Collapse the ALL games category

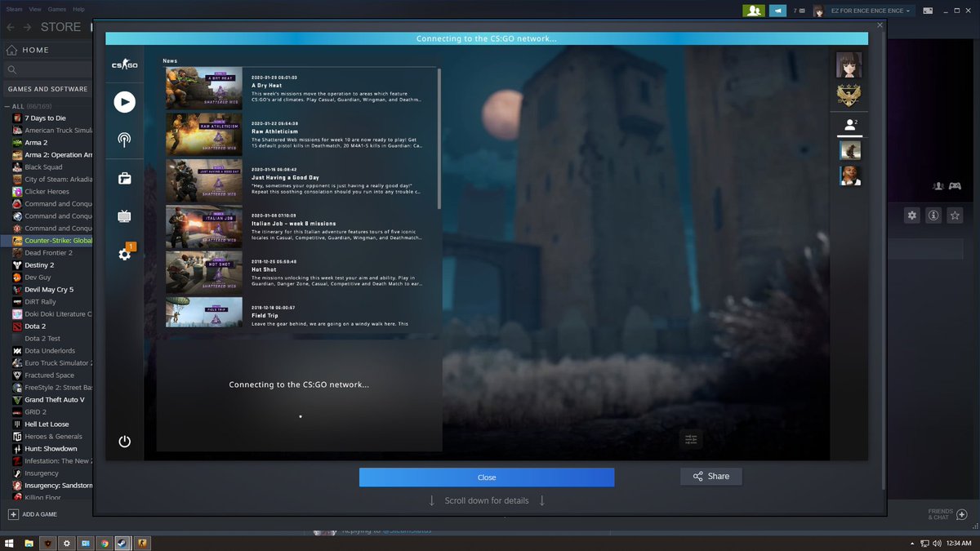[8, 106]
